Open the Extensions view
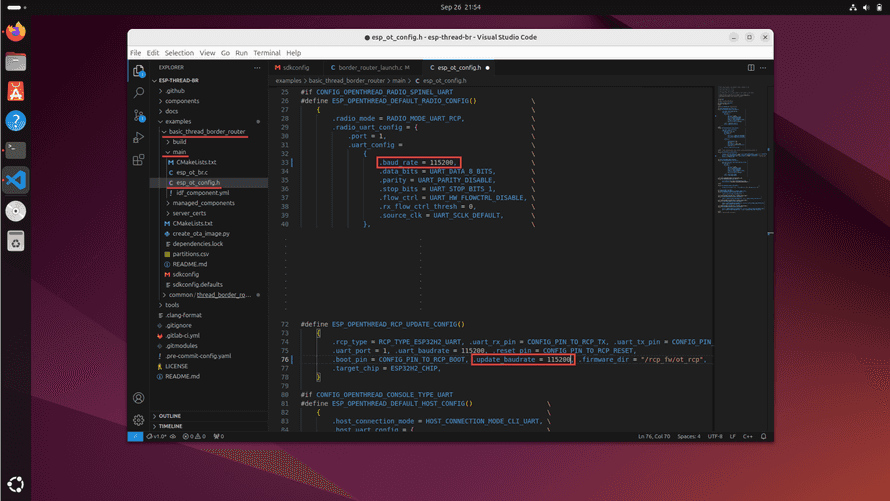This screenshot has height=501, width=890. [x=139, y=159]
